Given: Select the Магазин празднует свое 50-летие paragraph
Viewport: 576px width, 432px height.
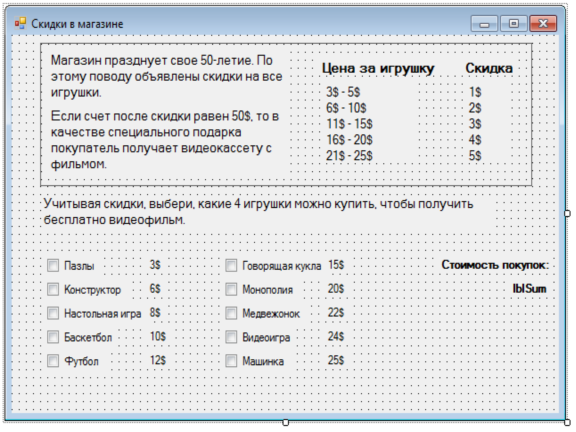Looking at the screenshot, I should pos(166,76).
